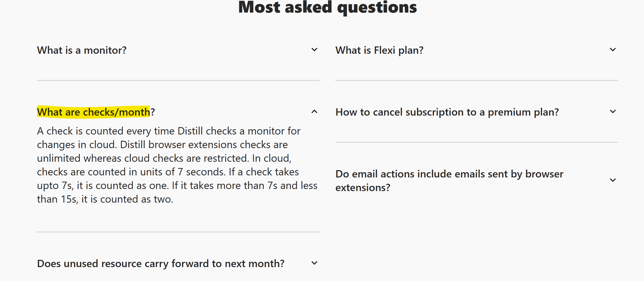644x281 pixels.
Task: Click the final line "than 15s, it is counted as two."
Action: tap(105, 199)
